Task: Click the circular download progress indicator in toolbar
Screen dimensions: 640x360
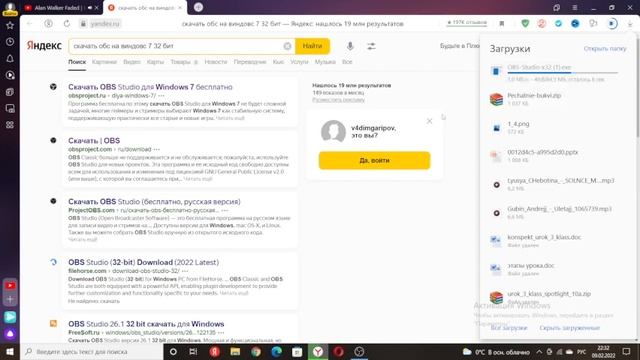Action: coord(612,24)
